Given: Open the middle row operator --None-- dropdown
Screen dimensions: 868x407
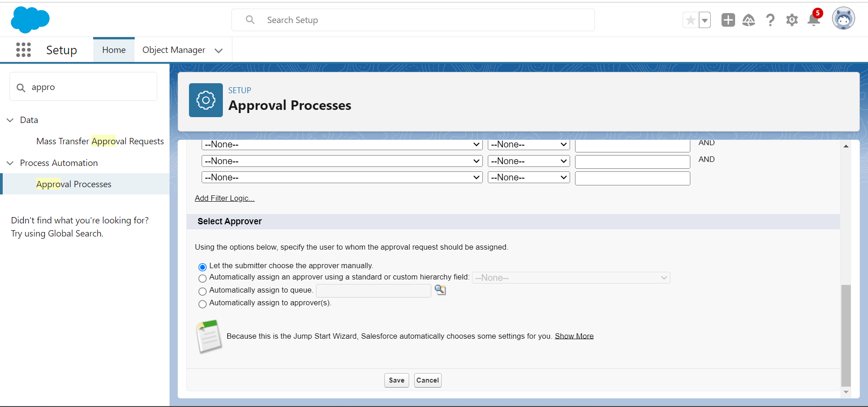Looking at the screenshot, I should (x=529, y=161).
